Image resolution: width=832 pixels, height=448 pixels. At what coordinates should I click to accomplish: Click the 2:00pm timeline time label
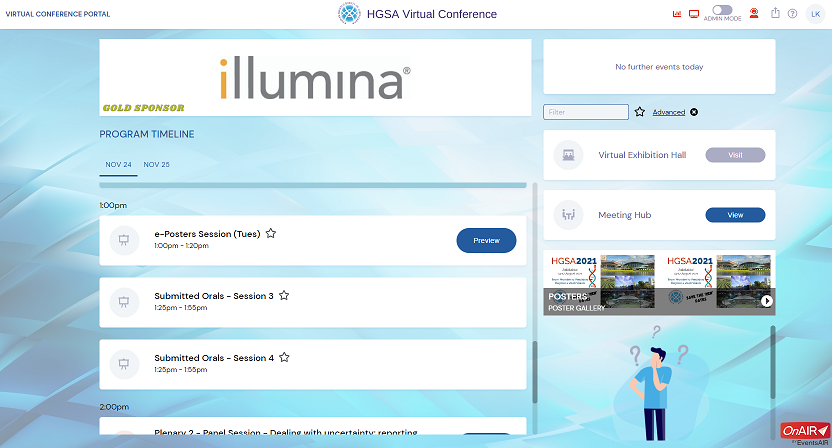click(x=114, y=407)
